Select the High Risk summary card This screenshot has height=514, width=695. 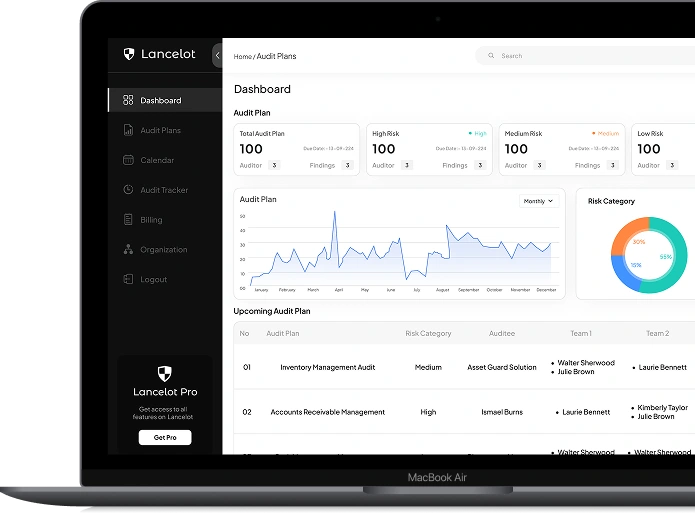coord(429,149)
